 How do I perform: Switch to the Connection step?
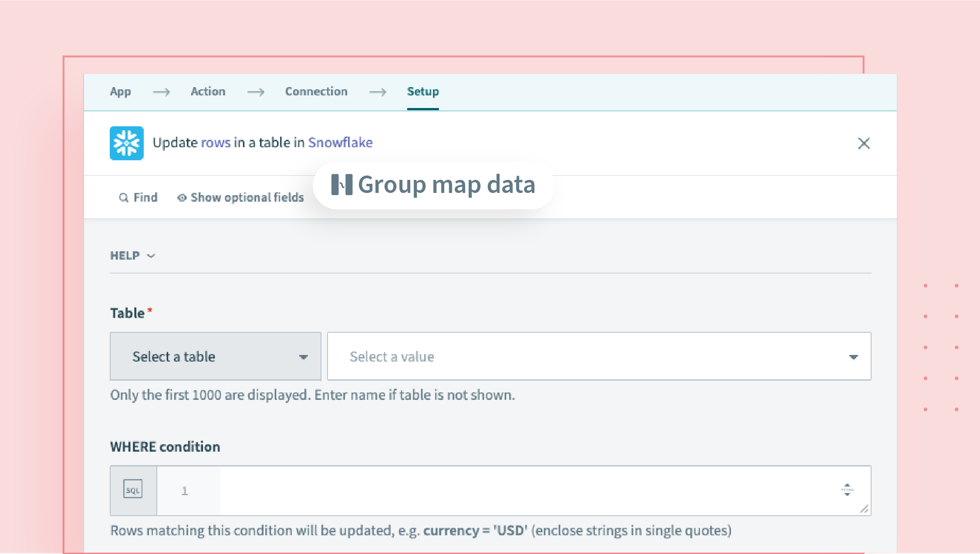[x=316, y=91]
